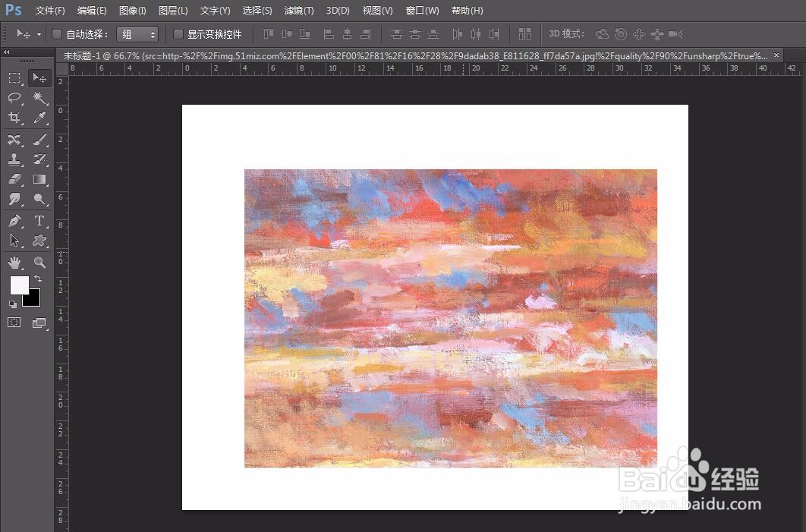Select the Brush tool
This screenshot has height=532, width=806.
tap(39, 140)
